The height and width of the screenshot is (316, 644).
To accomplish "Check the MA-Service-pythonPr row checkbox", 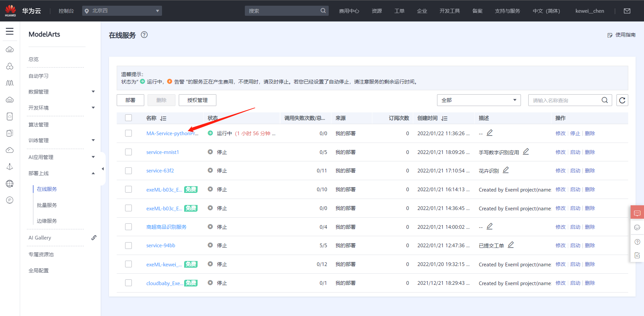I will (x=128, y=133).
